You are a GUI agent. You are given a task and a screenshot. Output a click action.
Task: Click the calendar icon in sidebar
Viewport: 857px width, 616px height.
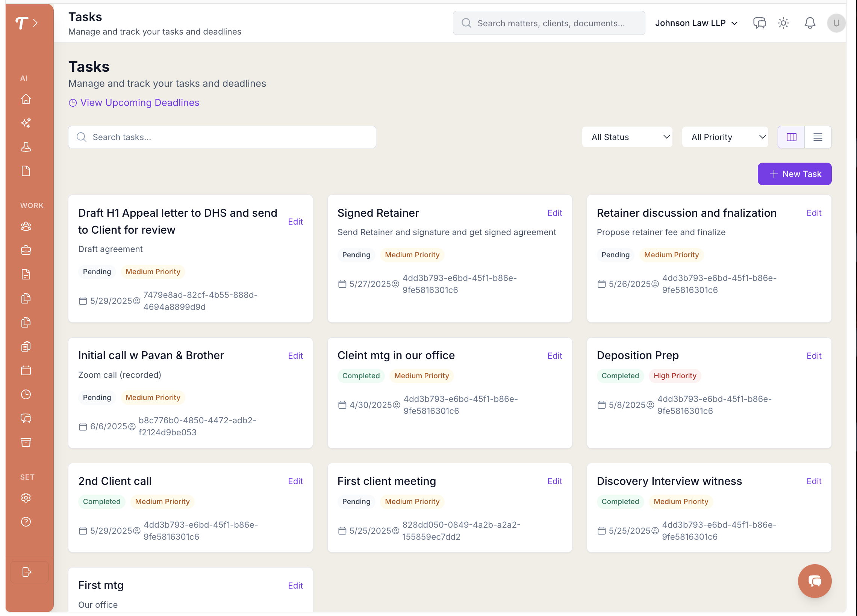[x=26, y=370]
